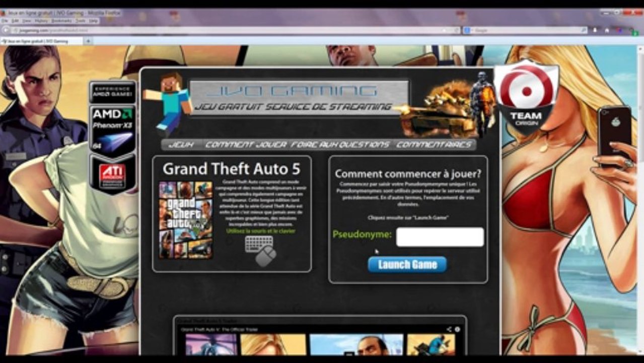Click the browser Back button
The image size is (644, 363).
[x=6, y=30]
